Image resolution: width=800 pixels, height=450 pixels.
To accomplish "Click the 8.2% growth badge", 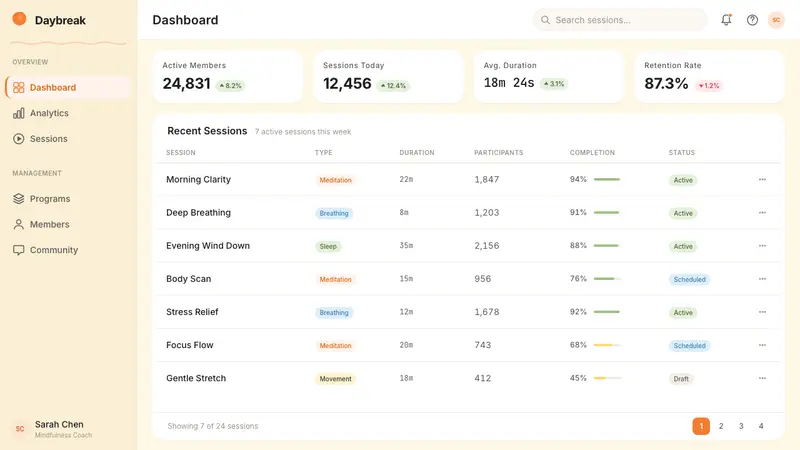I will (231, 86).
